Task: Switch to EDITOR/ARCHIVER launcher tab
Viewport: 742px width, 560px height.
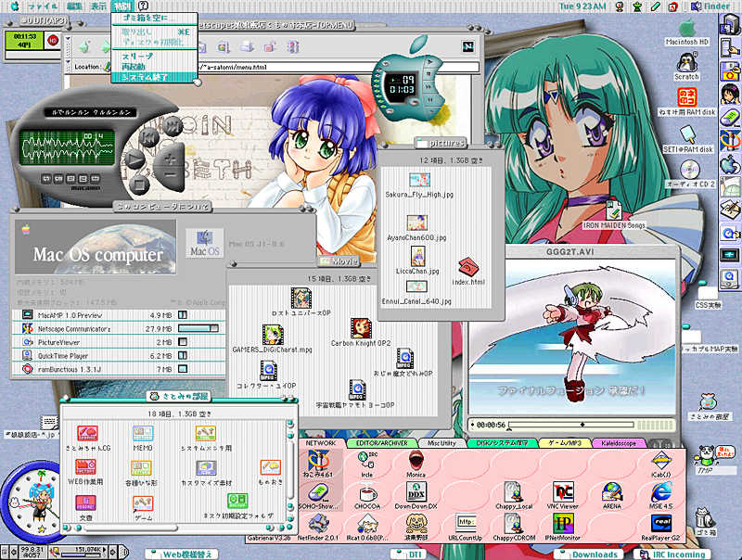Action: [381, 443]
